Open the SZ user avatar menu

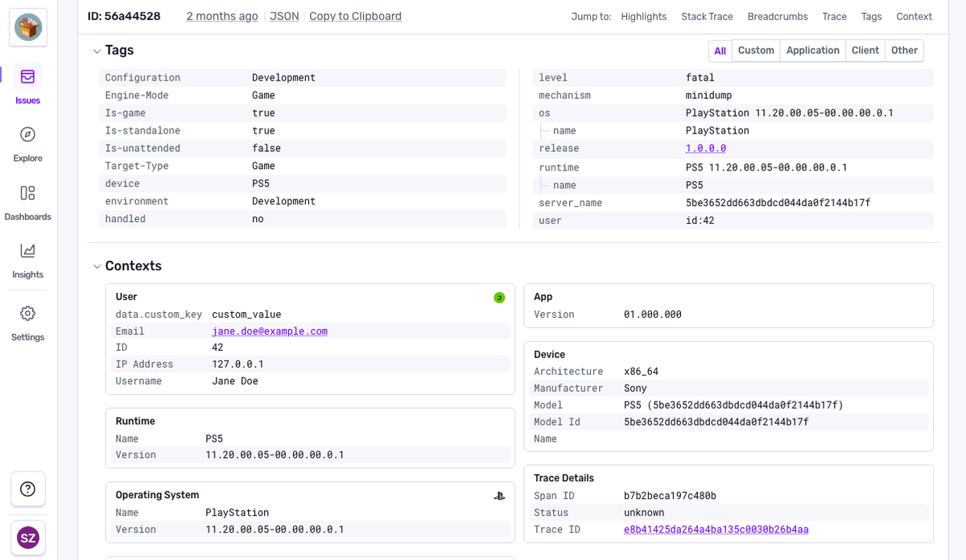click(x=27, y=537)
